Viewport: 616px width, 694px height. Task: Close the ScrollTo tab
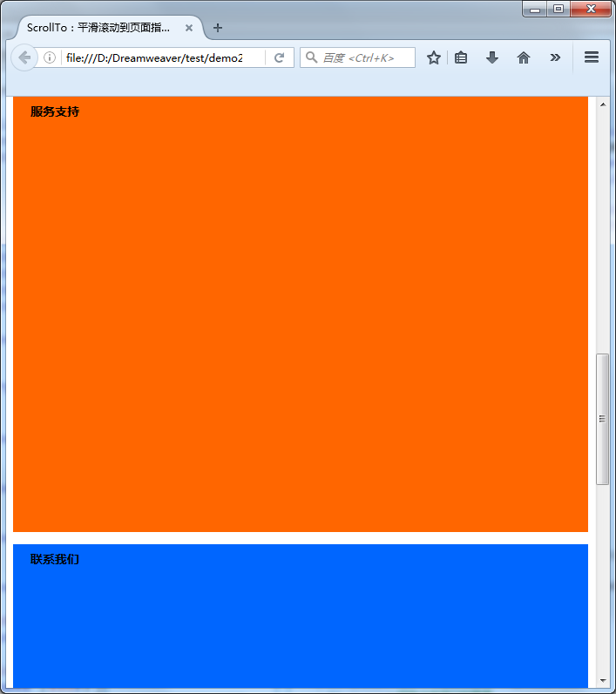(x=189, y=28)
